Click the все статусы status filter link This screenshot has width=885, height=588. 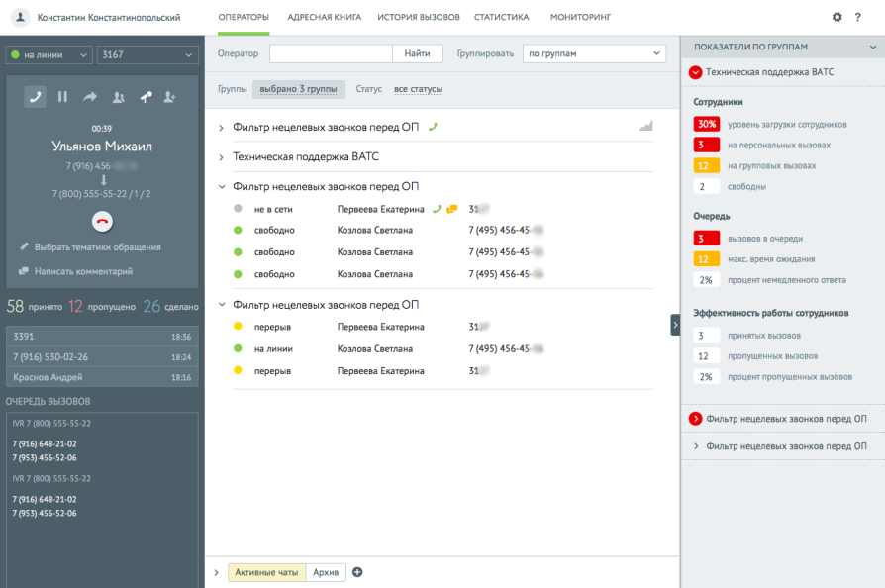[418, 89]
